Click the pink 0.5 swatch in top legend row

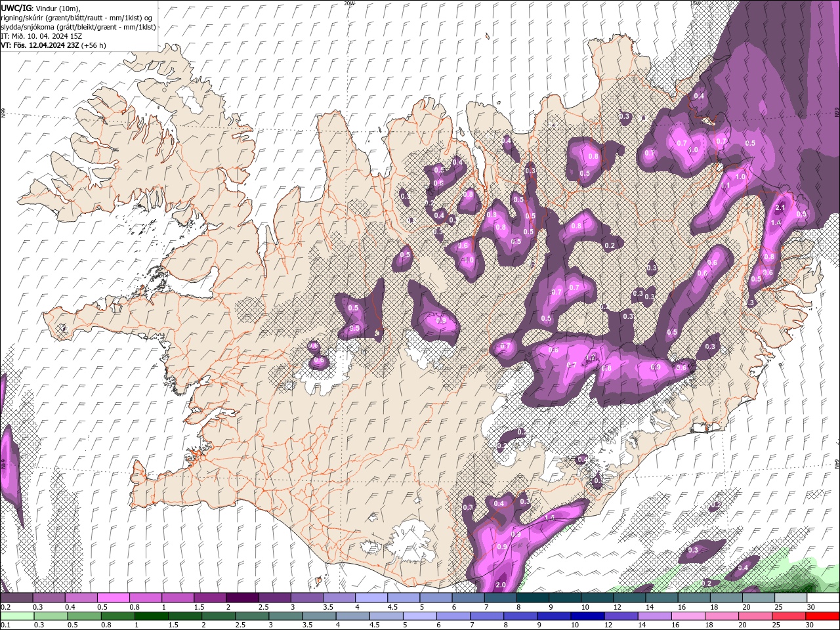coord(113,598)
